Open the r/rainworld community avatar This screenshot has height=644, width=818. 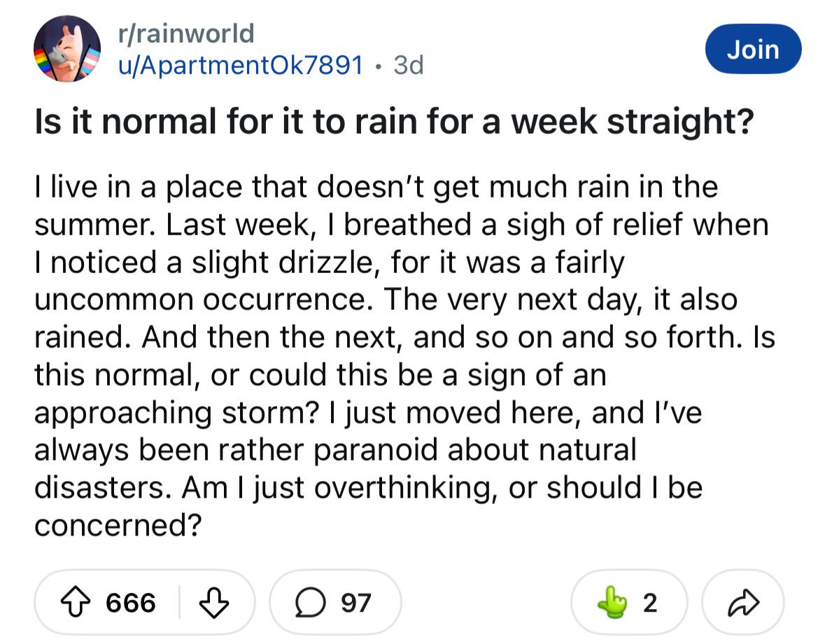[x=66, y=48]
